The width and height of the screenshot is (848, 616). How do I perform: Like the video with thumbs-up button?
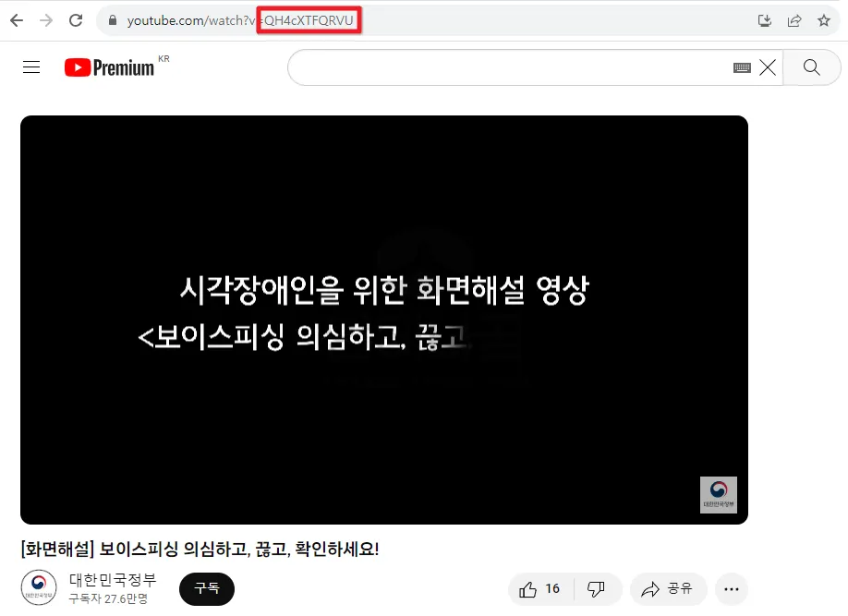(540, 588)
